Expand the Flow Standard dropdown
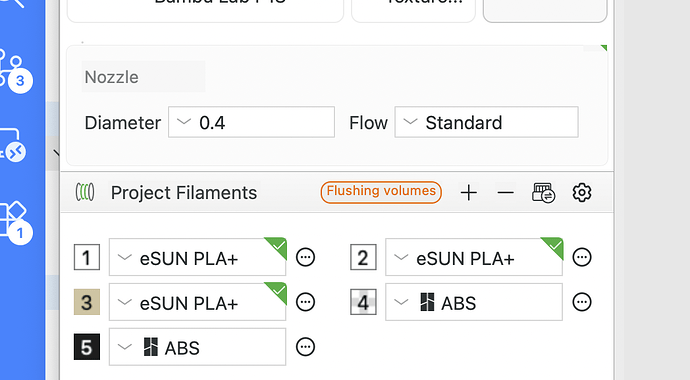 486,122
